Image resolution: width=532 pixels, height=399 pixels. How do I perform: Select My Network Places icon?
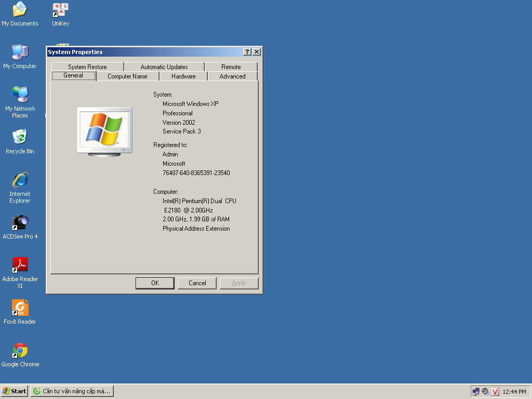coord(20,102)
